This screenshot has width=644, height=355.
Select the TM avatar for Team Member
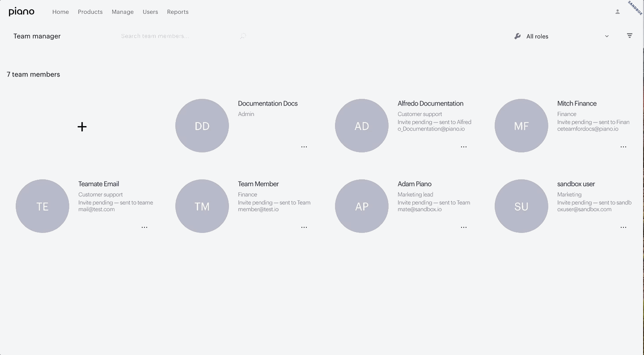point(202,206)
